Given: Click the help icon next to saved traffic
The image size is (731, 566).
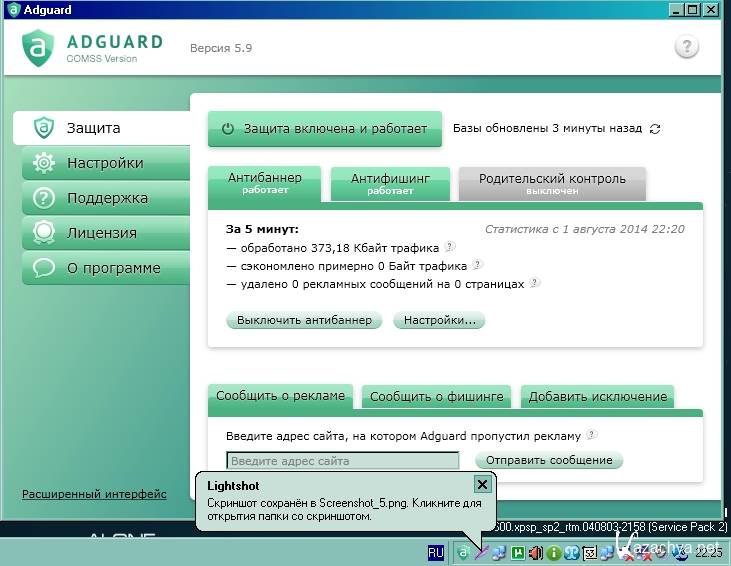Looking at the screenshot, I should 477,265.
